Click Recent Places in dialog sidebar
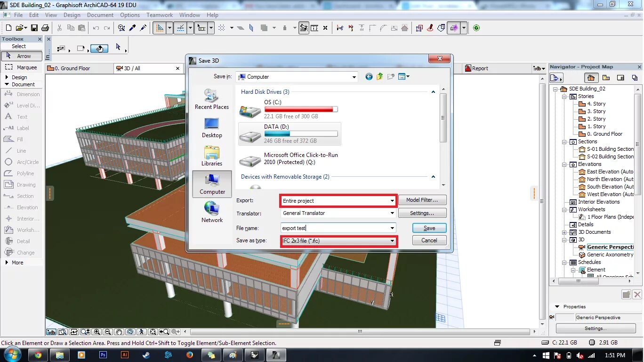Image resolution: width=644 pixels, height=362 pixels. (x=212, y=99)
